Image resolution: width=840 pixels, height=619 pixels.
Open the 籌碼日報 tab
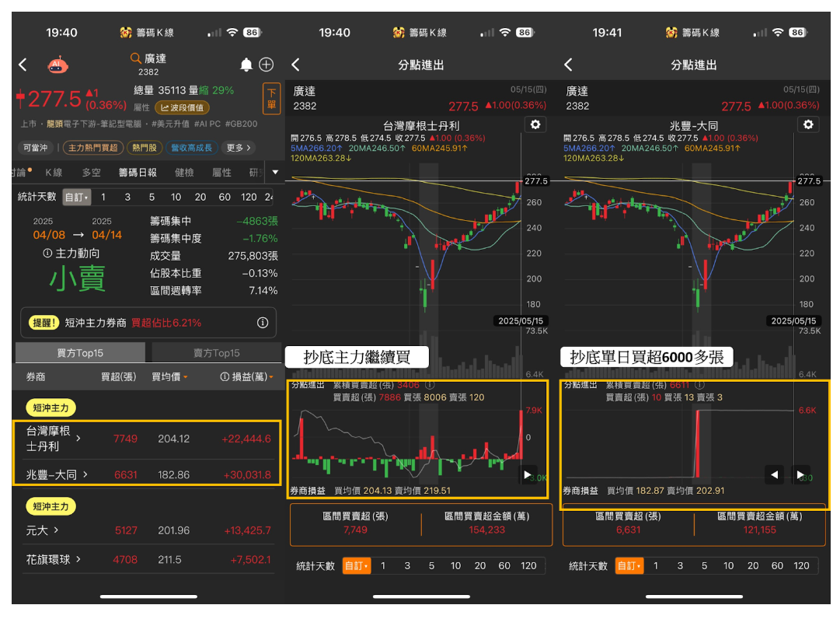coord(138,173)
